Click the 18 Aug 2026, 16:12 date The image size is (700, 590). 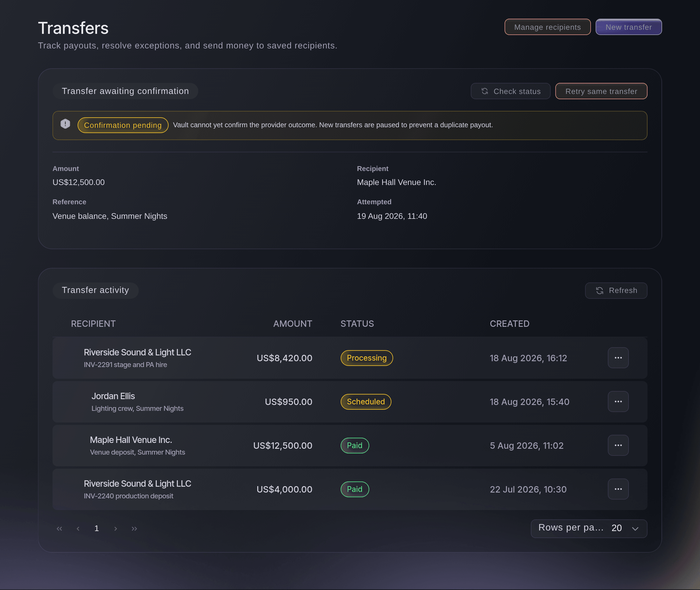coord(528,358)
